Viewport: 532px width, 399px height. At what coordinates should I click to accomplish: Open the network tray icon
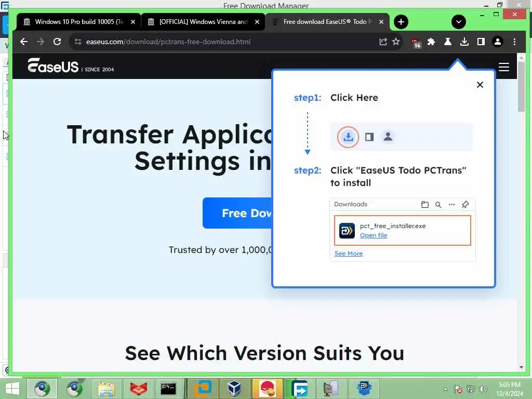click(x=471, y=389)
